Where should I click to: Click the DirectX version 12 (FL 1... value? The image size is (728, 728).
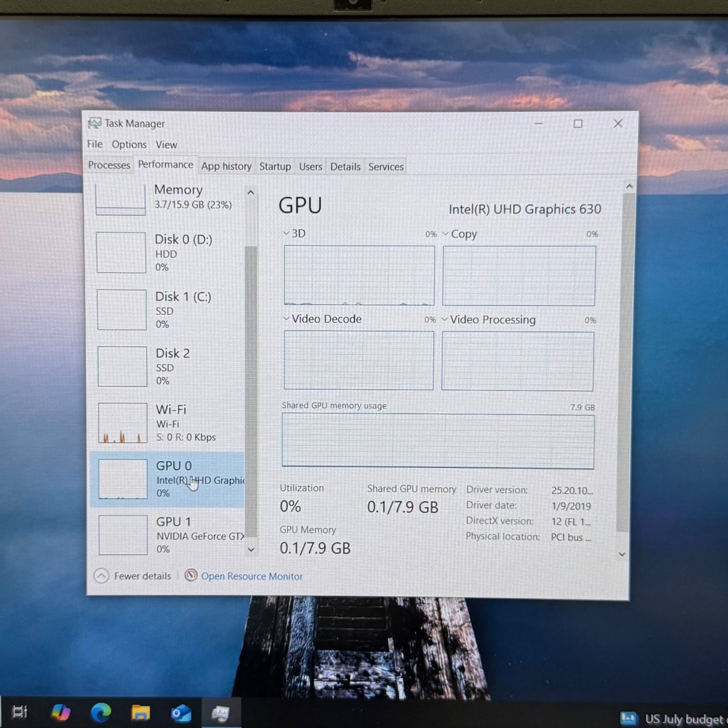[571, 521]
